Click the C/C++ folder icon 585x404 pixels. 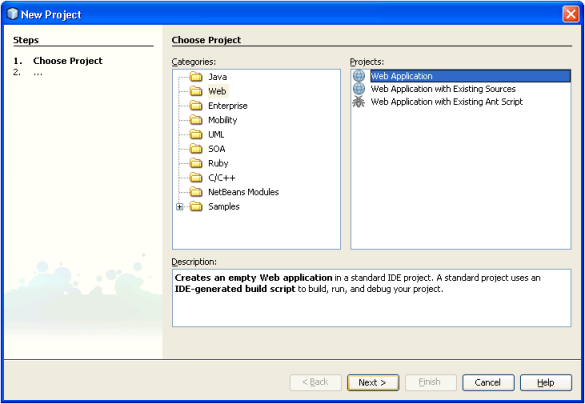tap(196, 178)
